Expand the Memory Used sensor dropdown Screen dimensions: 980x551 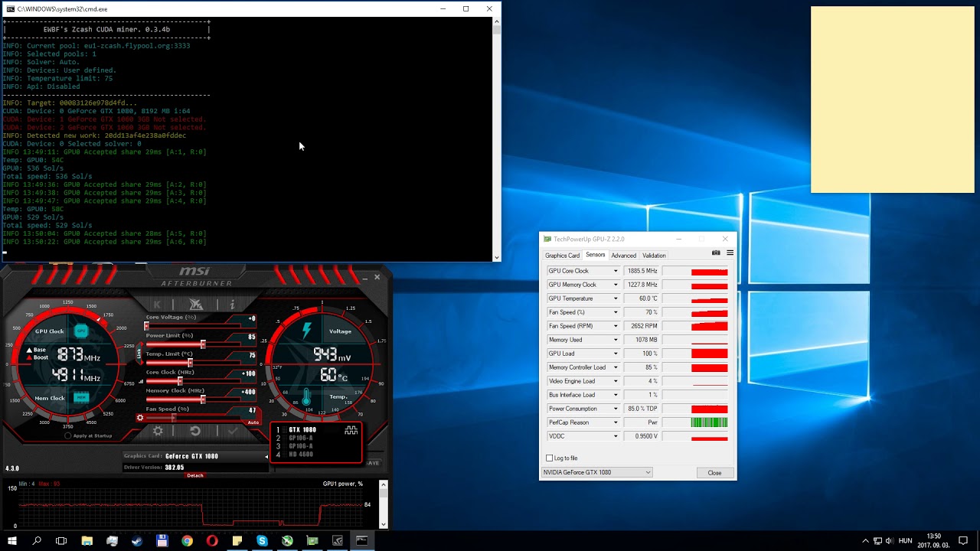(x=615, y=340)
